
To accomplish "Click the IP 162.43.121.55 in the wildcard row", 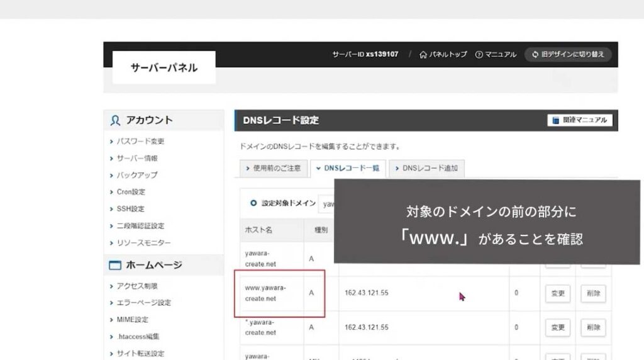I will pos(367,327).
